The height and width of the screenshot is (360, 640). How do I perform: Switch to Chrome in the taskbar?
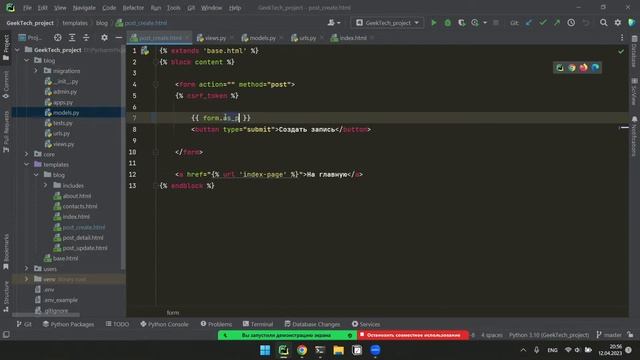point(302,350)
